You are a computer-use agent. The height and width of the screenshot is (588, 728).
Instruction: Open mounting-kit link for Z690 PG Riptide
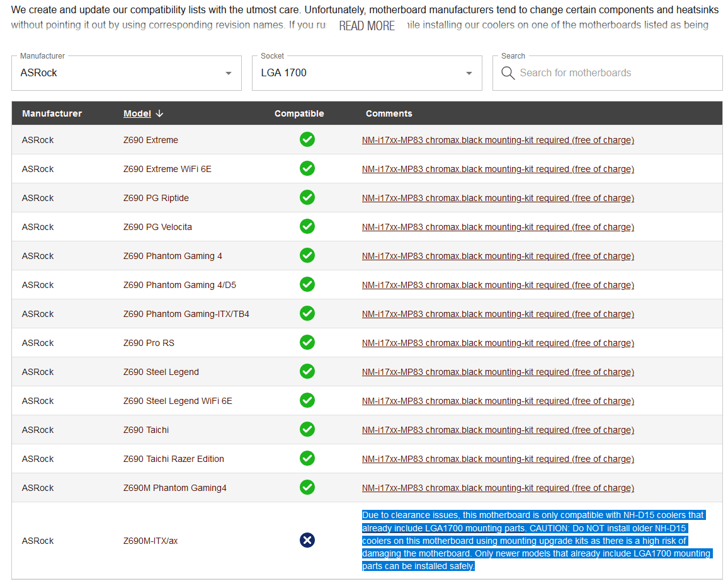point(498,198)
